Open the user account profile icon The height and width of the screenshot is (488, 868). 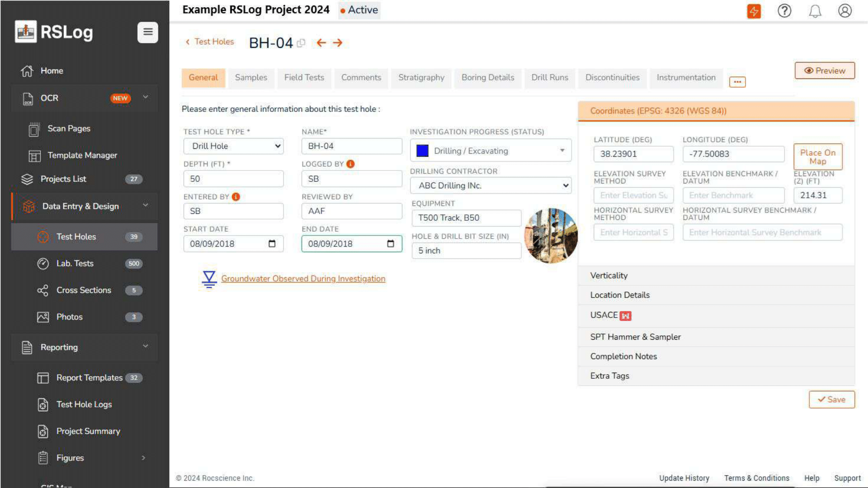tap(845, 11)
